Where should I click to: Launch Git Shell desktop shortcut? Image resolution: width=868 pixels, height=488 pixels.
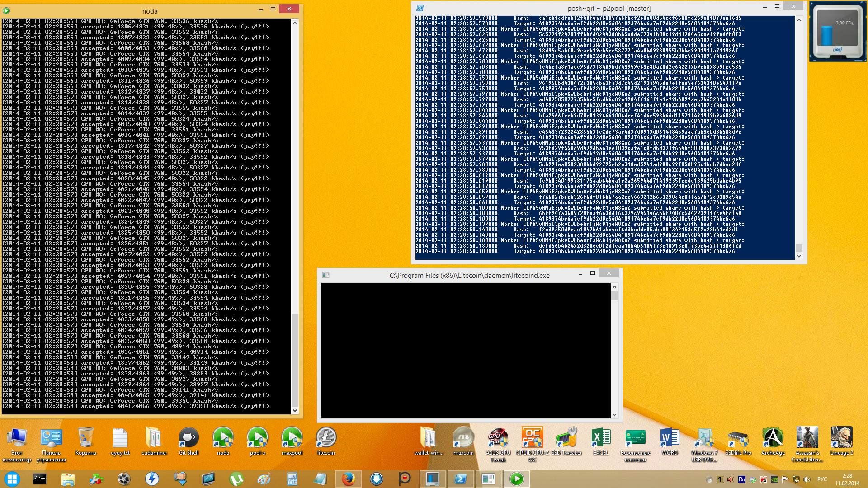click(x=189, y=442)
